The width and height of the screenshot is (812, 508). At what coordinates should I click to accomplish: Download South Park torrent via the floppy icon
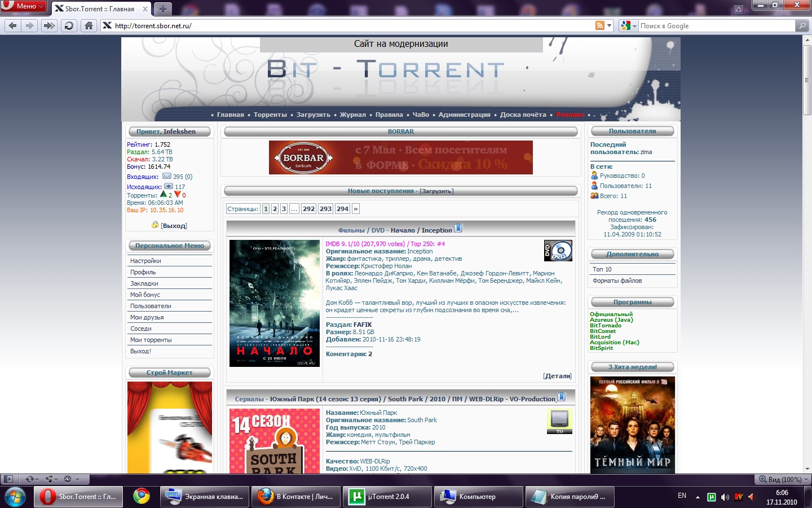coord(561,397)
